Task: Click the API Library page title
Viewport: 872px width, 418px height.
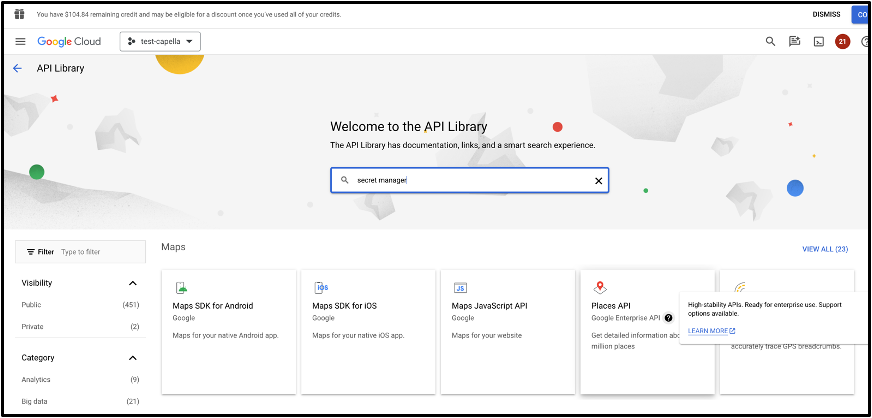Action: tap(61, 68)
